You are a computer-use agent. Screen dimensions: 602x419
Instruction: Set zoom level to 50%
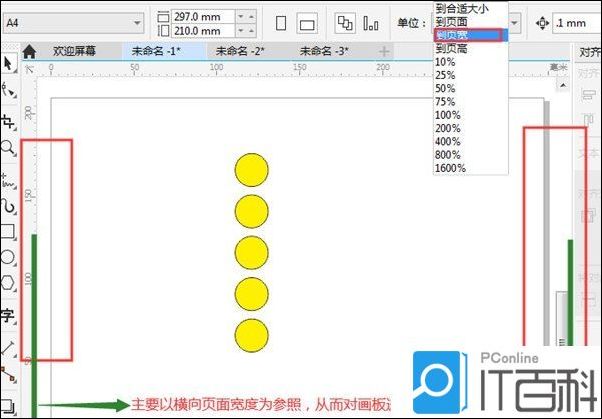(x=471, y=89)
